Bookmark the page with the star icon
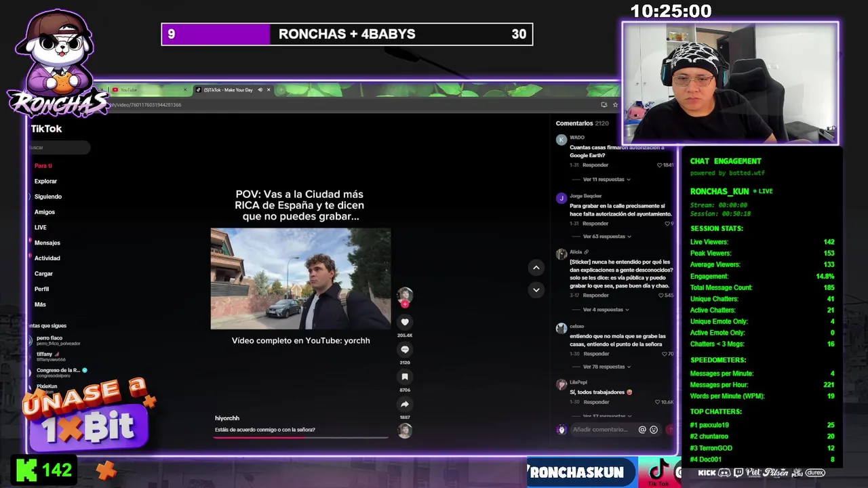Image resolution: width=868 pixels, height=488 pixels. [615, 104]
